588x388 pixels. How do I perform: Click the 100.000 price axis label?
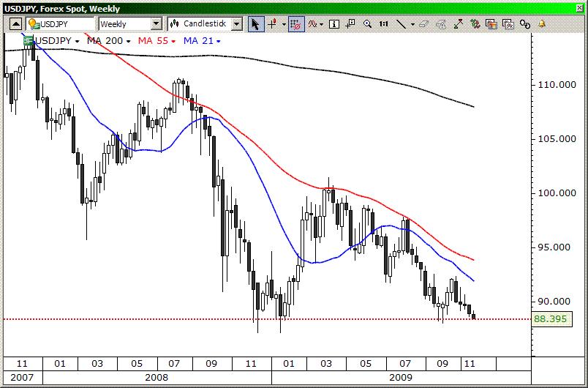557,193
